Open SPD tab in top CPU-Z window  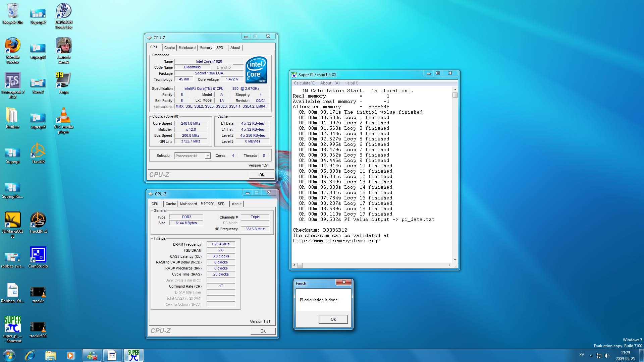220,48
